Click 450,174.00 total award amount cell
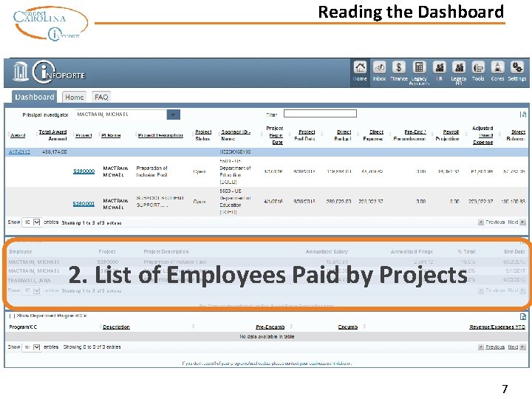The image size is (532, 399). coord(55,152)
